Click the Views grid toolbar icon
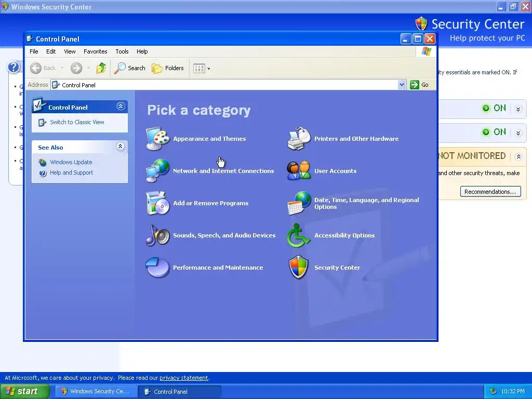This screenshot has height=399, width=532. [x=199, y=68]
